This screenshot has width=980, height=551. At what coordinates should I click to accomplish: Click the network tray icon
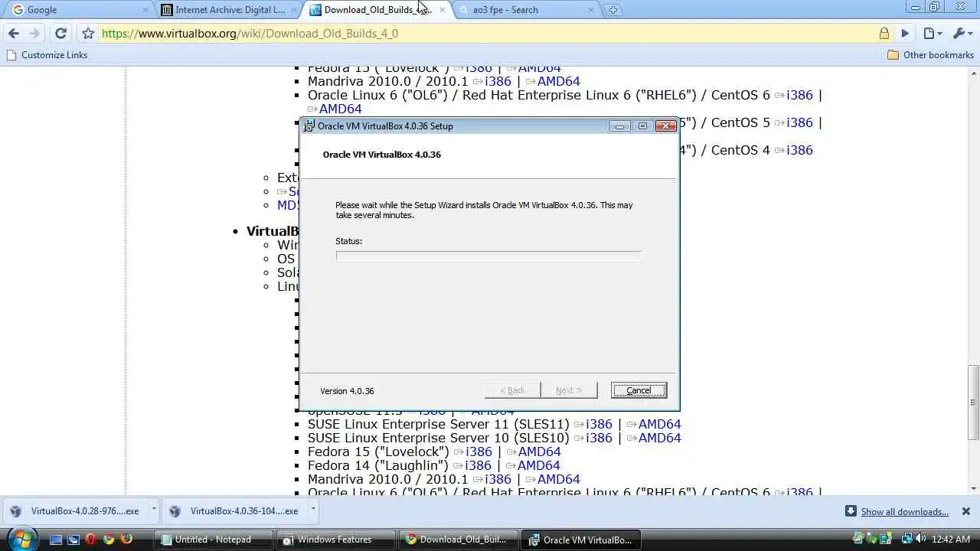click(x=906, y=540)
